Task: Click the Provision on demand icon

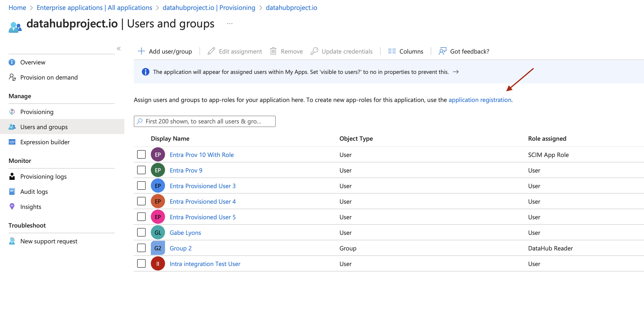Action: (x=12, y=77)
